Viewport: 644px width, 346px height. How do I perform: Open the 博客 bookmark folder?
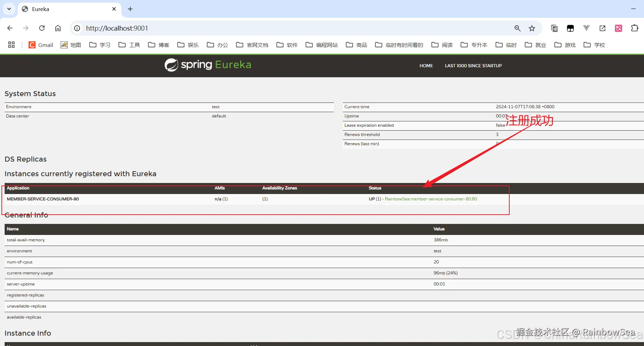pos(159,45)
